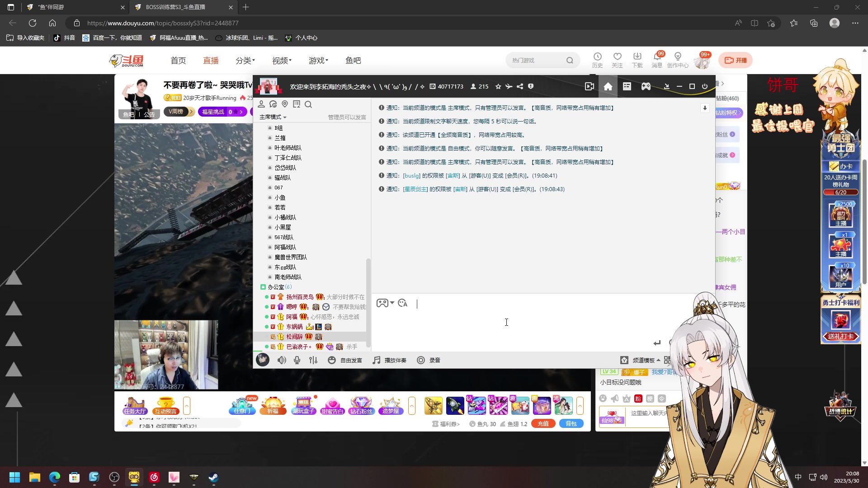The width and height of the screenshot is (868, 488).
Task: Expand the activity list arrow beside 互动预言
Action: 187,405
